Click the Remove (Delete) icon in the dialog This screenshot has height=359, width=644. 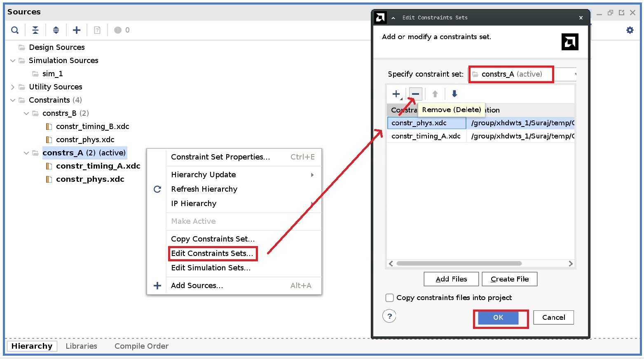coord(415,94)
